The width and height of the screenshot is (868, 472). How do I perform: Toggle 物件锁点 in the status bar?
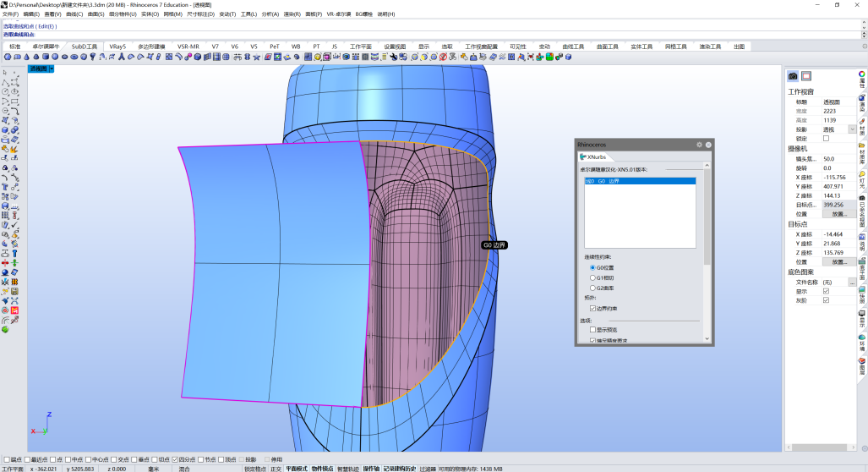tap(322, 469)
